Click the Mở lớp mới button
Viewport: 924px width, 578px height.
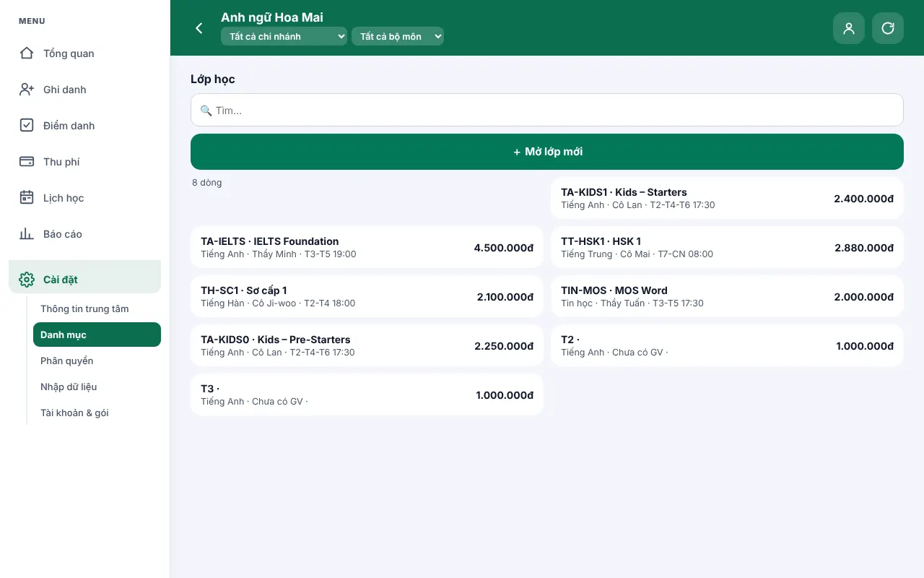tap(547, 152)
